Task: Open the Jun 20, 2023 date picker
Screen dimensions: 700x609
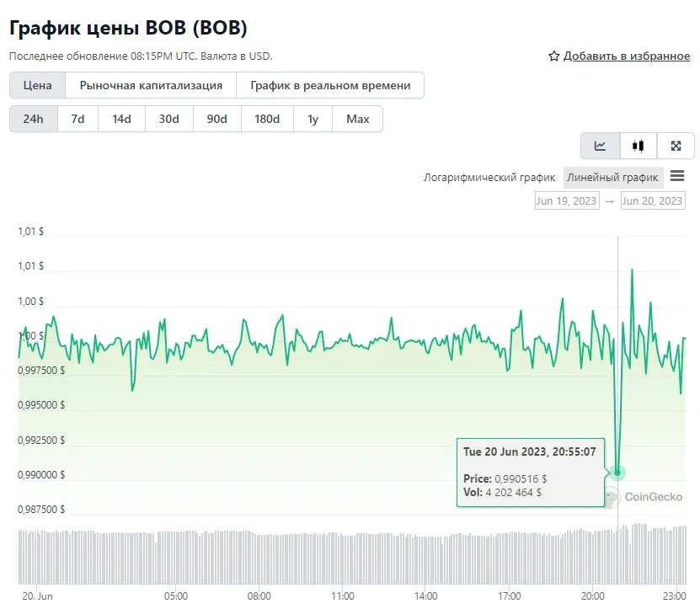Action: click(x=653, y=200)
